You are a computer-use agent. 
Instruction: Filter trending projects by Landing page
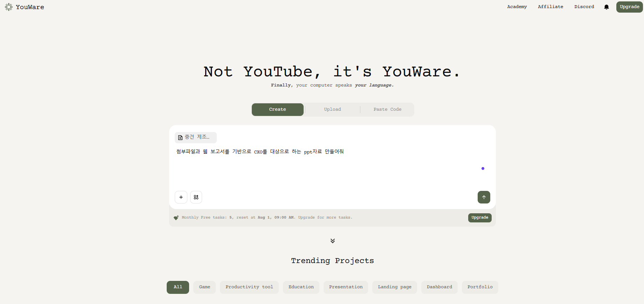pos(395,287)
